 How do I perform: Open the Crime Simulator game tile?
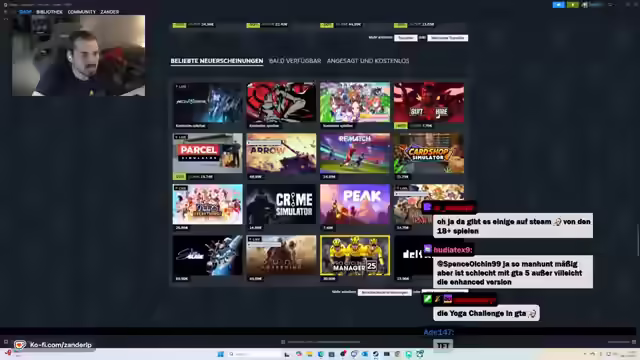pos(281,204)
